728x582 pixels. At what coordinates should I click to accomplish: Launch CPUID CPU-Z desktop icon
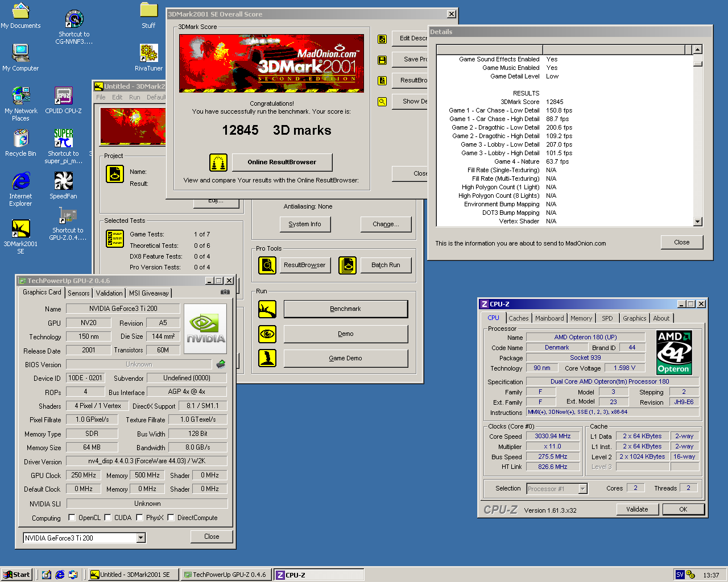coord(63,101)
